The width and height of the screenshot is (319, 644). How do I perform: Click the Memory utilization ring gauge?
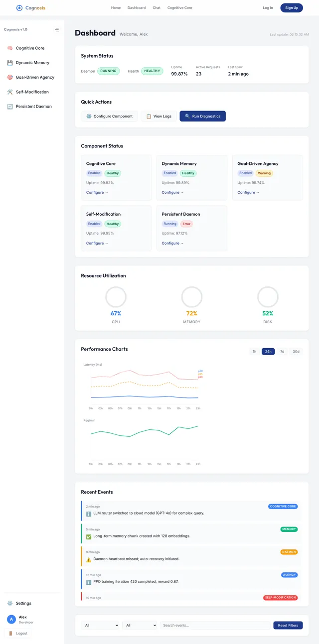[192, 297]
